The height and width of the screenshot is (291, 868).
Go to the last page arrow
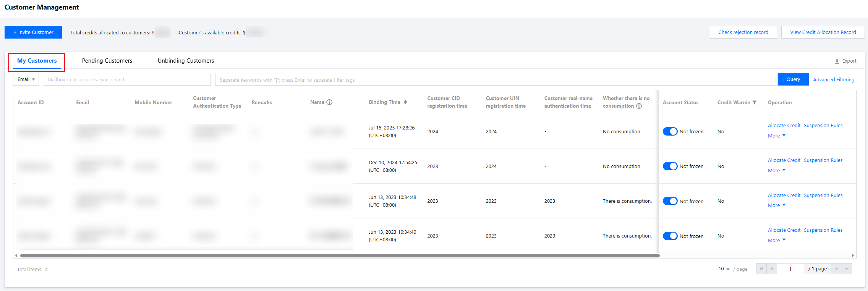[847, 269]
